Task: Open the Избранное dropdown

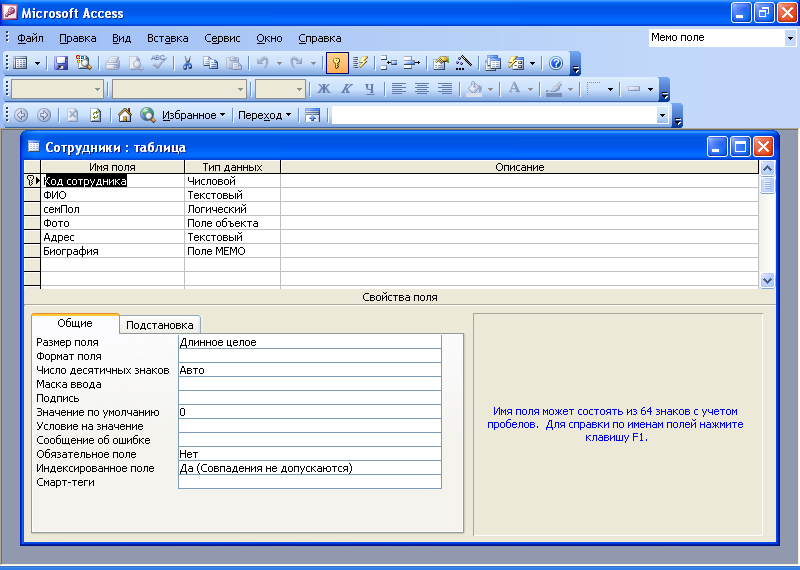Action: click(193, 115)
